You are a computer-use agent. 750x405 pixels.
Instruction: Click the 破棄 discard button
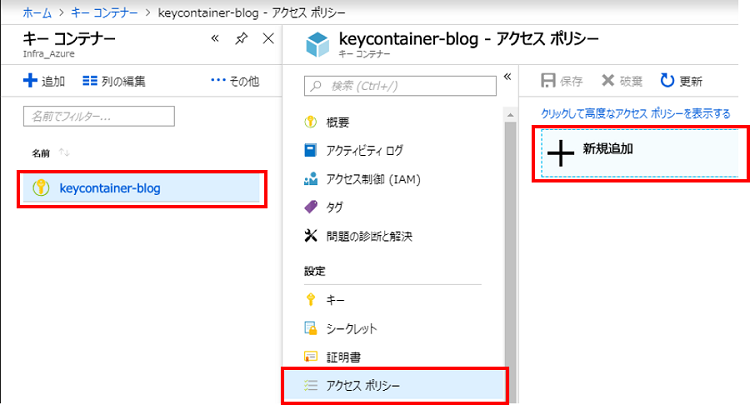[x=622, y=81]
